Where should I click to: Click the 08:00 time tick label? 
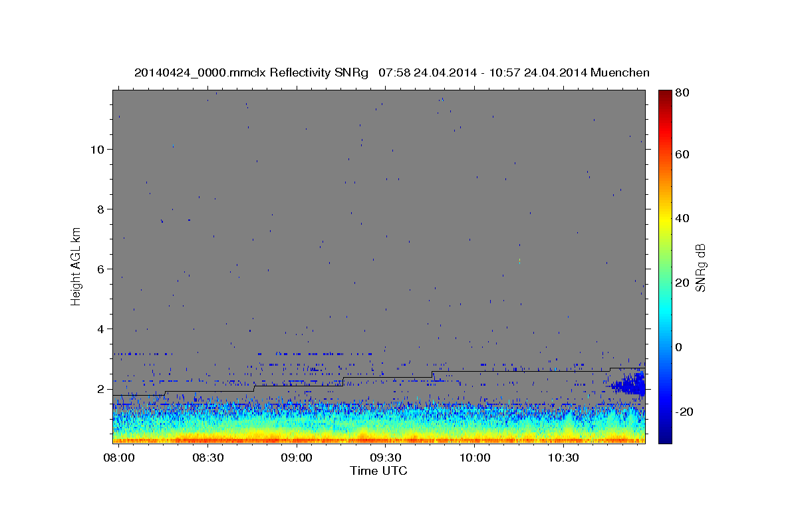[x=119, y=458]
